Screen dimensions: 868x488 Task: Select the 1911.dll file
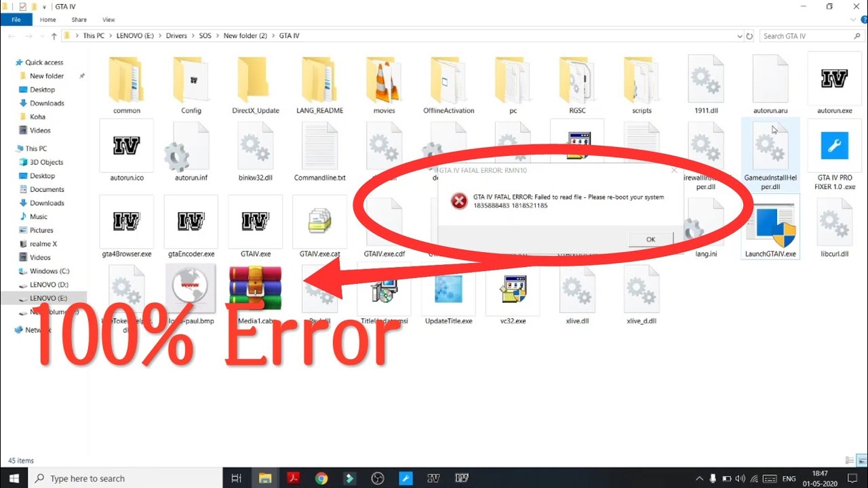706,85
